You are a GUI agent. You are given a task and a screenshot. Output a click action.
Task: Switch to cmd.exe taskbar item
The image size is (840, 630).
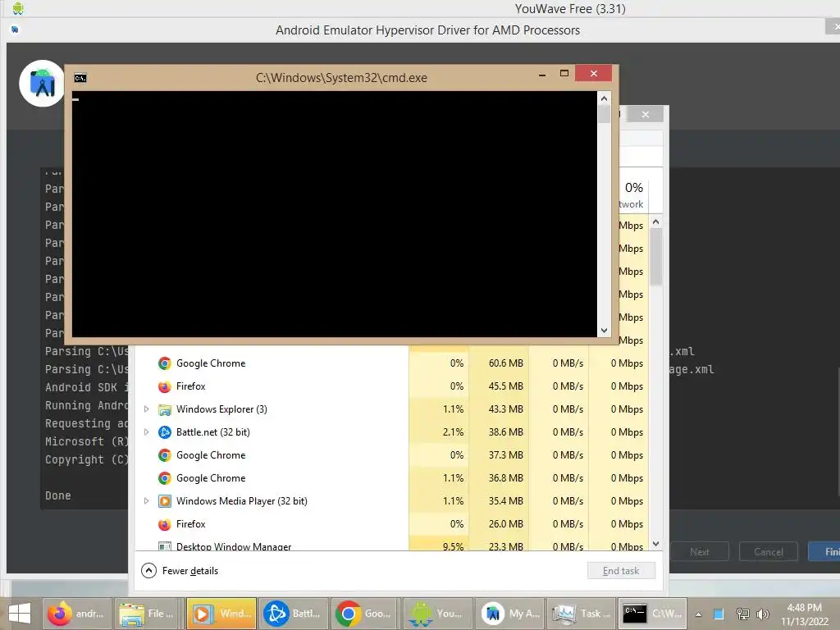click(x=652, y=614)
